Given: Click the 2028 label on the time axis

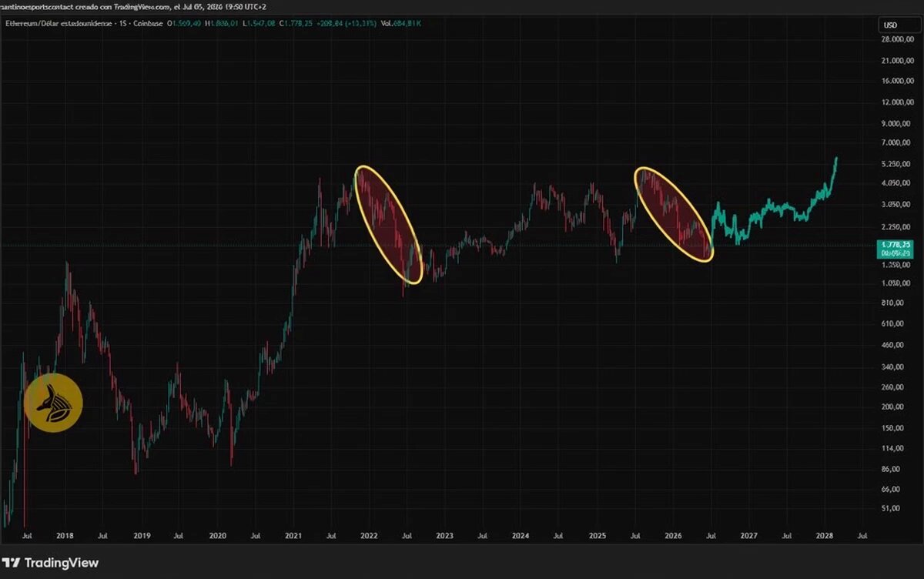Looking at the screenshot, I should [825, 535].
